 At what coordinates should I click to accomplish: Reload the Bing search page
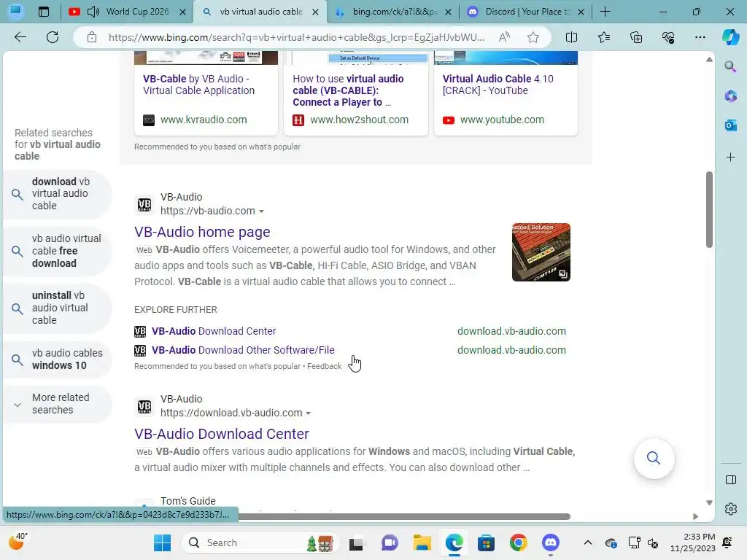pyautogui.click(x=53, y=37)
